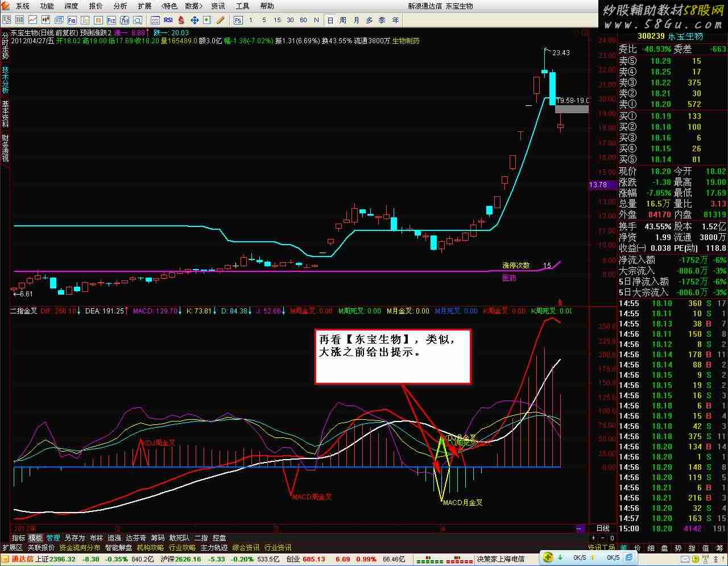Open 资金流向分布 link
This screenshot has width=728, height=566.
(80, 548)
